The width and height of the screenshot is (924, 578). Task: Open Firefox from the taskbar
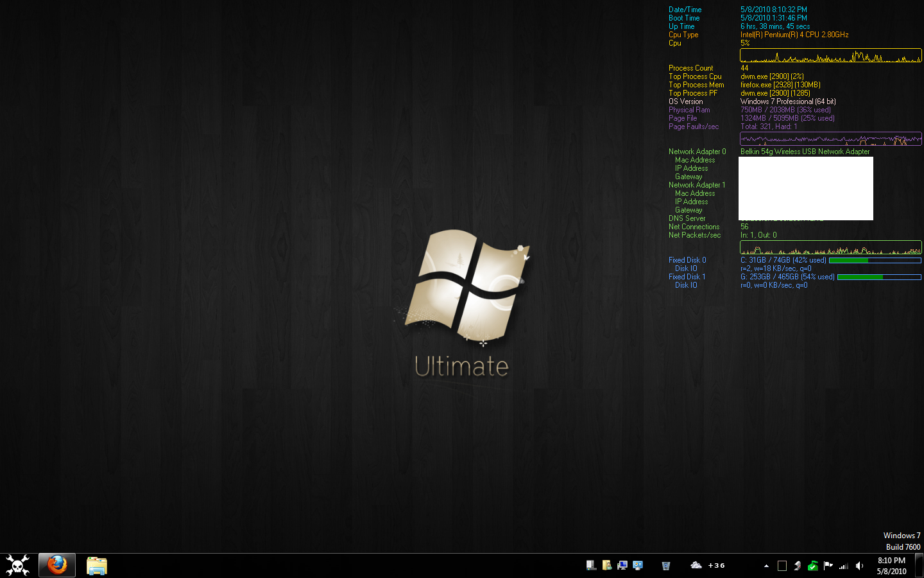click(57, 565)
